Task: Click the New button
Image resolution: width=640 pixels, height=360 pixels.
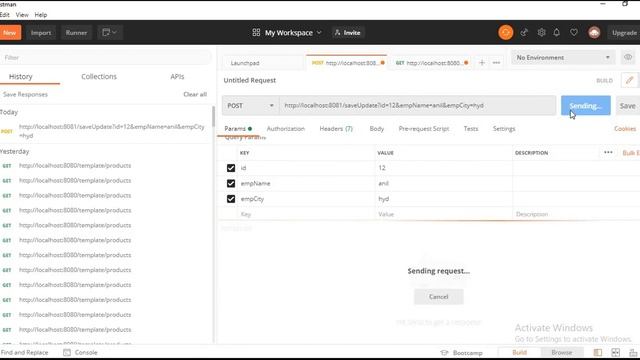Action: coord(10,32)
